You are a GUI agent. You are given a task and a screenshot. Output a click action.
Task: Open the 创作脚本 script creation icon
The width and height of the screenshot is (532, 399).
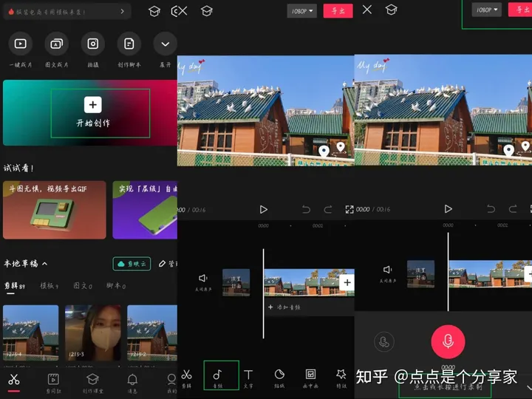click(129, 44)
